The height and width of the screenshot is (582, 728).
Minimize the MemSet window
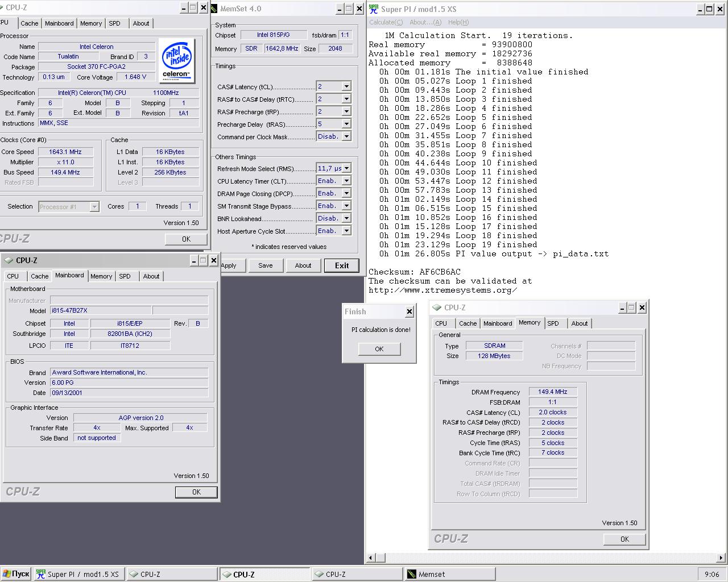(x=340, y=9)
